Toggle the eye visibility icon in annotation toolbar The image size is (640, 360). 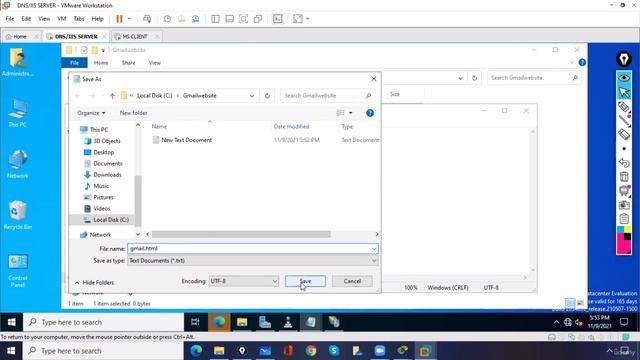pos(624,78)
